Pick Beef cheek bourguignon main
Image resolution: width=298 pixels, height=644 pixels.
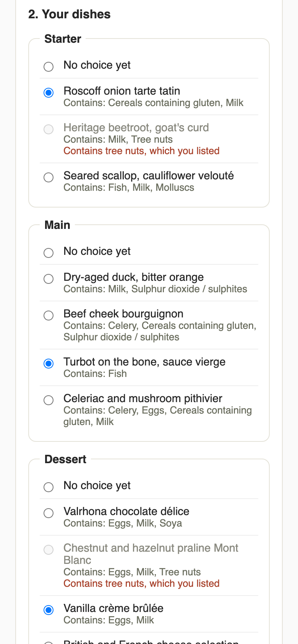(x=49, y=316)
